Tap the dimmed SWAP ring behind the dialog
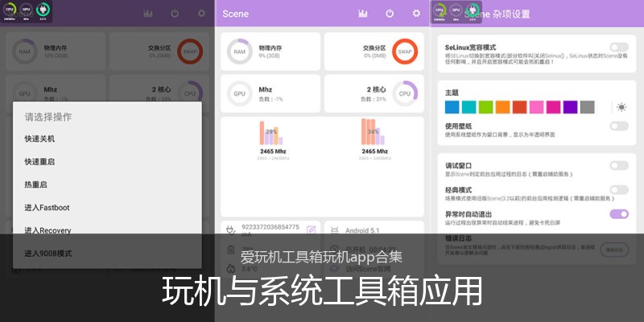644x322 pixels. pos(190,52)
